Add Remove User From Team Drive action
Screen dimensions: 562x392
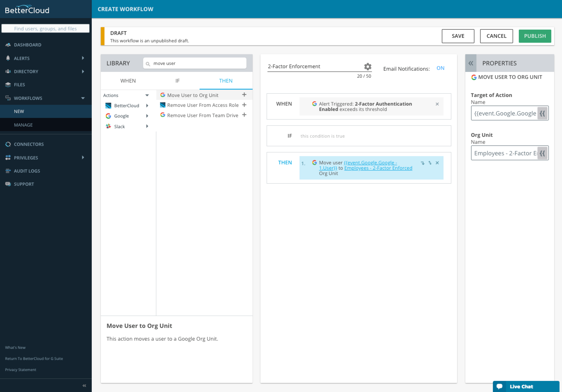click(x=244, y=115)
